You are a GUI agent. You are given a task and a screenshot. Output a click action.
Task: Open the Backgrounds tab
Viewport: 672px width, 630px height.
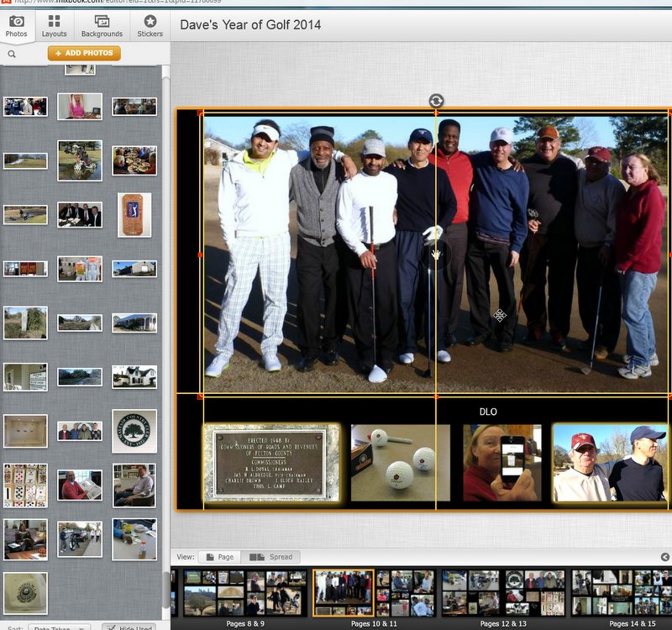102,26
